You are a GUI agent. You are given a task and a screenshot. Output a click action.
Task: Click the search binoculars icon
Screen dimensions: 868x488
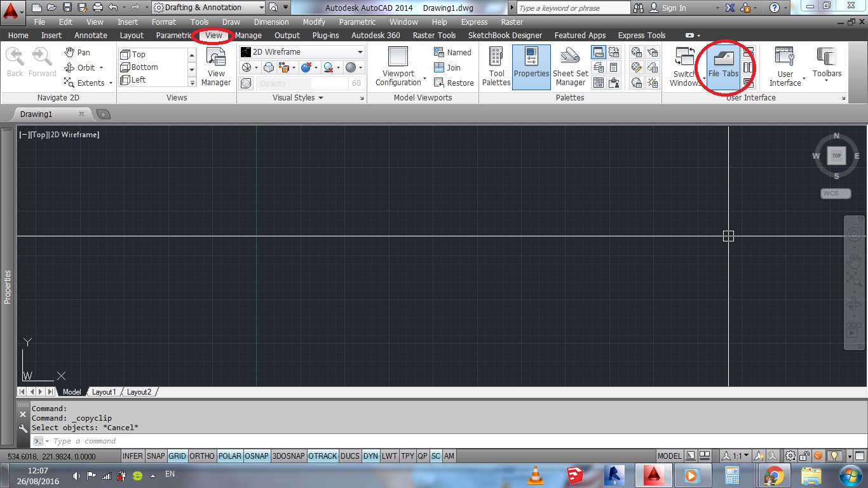[638, 8]
